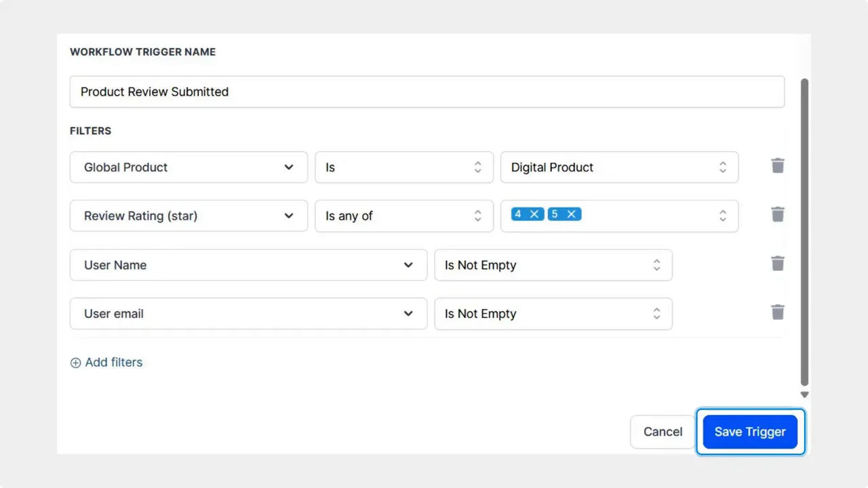Delete the Global Product filter row
Viewport: 868px width, 488px height.
(777, 165)
